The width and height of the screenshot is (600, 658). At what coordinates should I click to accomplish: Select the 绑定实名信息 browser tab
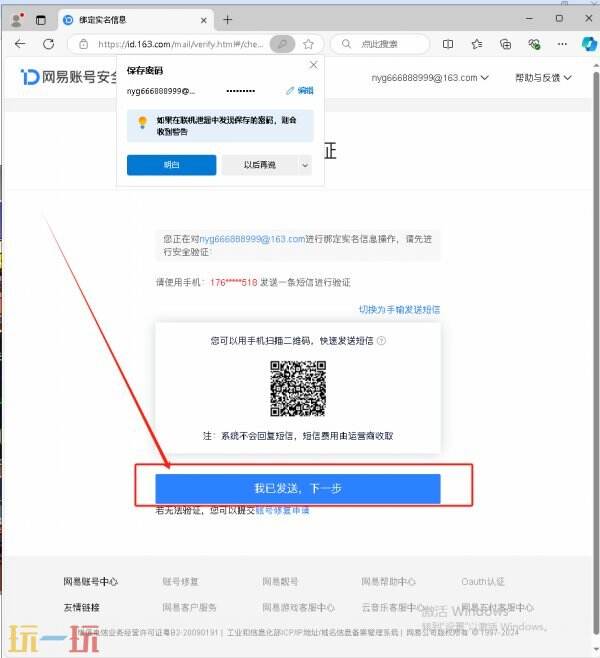pyautogui.click(x=135, y=20)
